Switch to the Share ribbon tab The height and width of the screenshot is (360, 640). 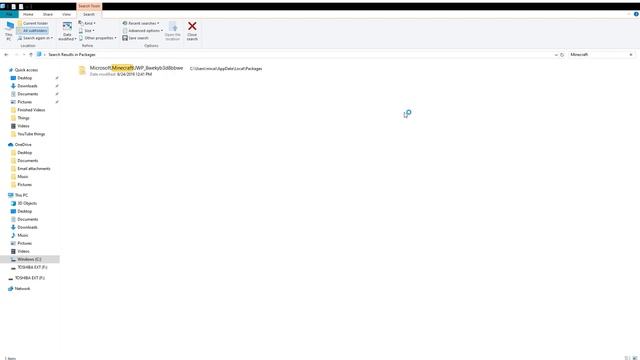48,14
